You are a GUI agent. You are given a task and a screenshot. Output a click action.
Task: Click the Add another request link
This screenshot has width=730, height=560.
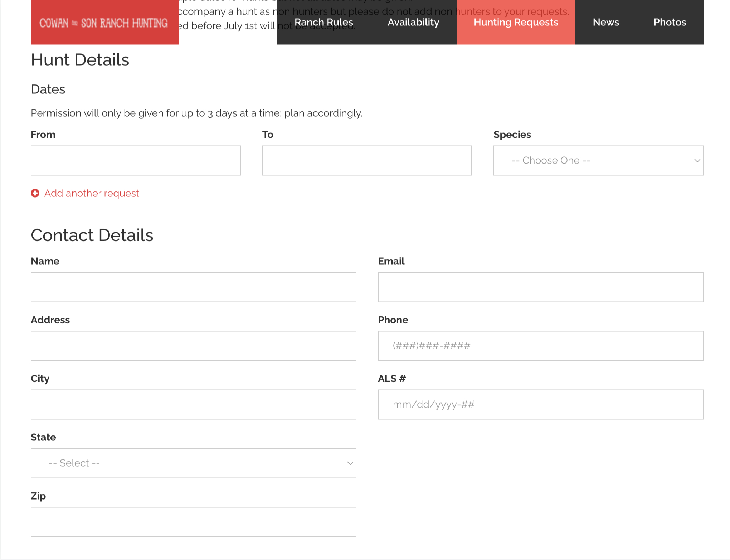92,193
